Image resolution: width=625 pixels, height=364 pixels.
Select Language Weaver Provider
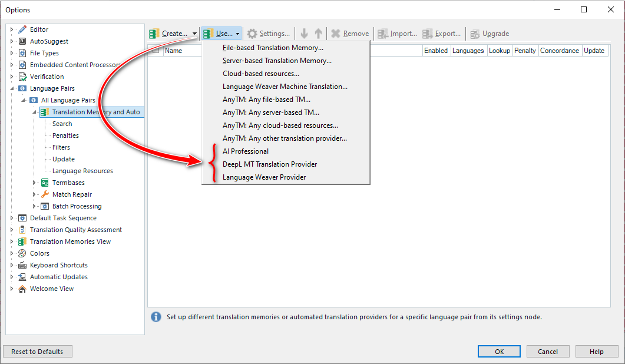[286, 177]
